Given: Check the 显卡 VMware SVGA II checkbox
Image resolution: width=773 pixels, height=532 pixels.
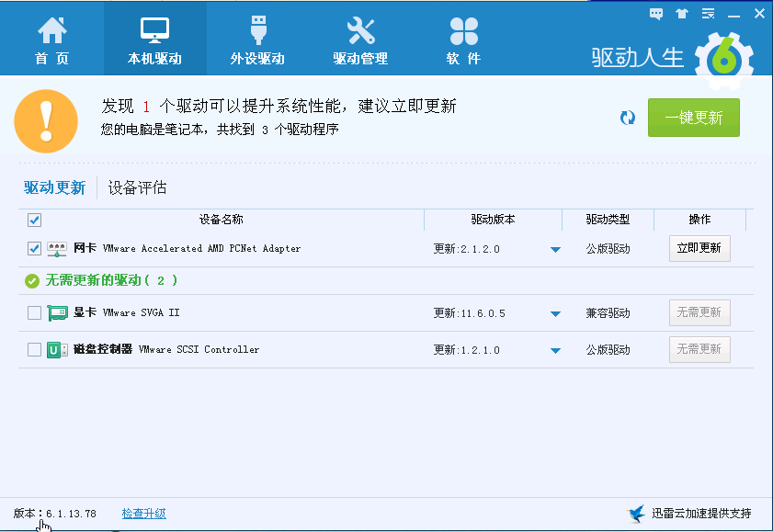Looking at the screenshot, I should (35, 312).
